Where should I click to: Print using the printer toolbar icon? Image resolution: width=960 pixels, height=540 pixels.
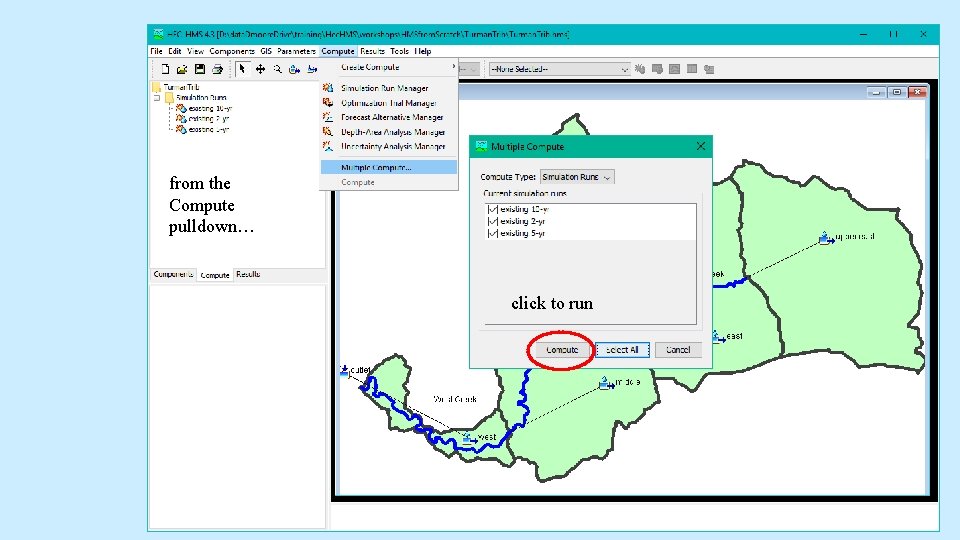(x=217, y=69)
